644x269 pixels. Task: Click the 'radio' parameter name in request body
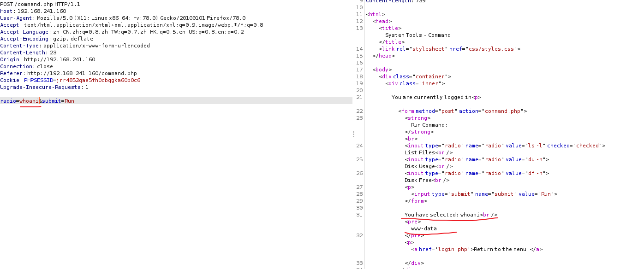(8, 101)
